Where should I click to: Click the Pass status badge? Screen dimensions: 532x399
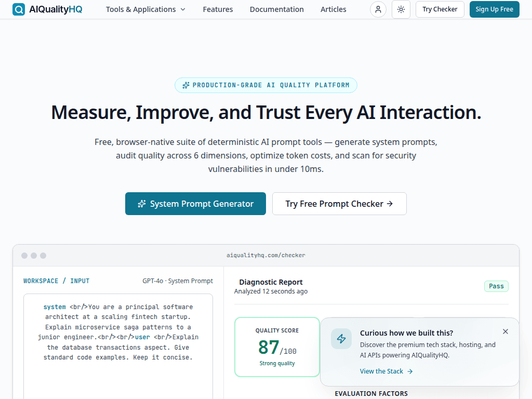[x=496, y=286]
